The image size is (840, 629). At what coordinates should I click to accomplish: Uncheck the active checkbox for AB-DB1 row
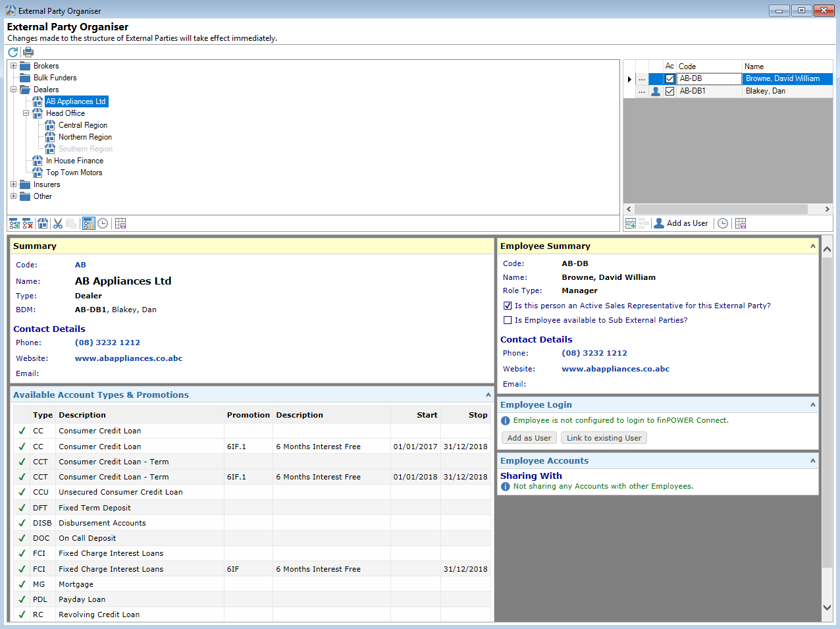(670, 92)
